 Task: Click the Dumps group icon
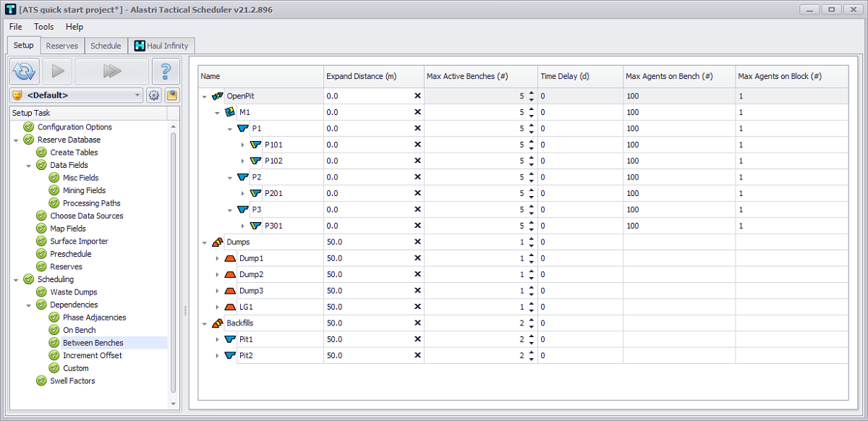[x=217, y=242]
